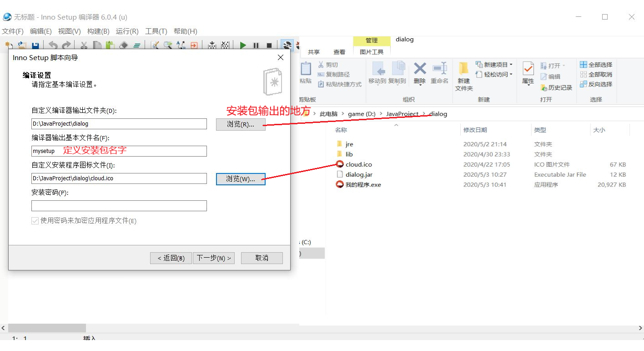Click the green lines Select All icon
The height and width of the screenshot is (351, 644).
pyautogui.click(x=136, y=45)
